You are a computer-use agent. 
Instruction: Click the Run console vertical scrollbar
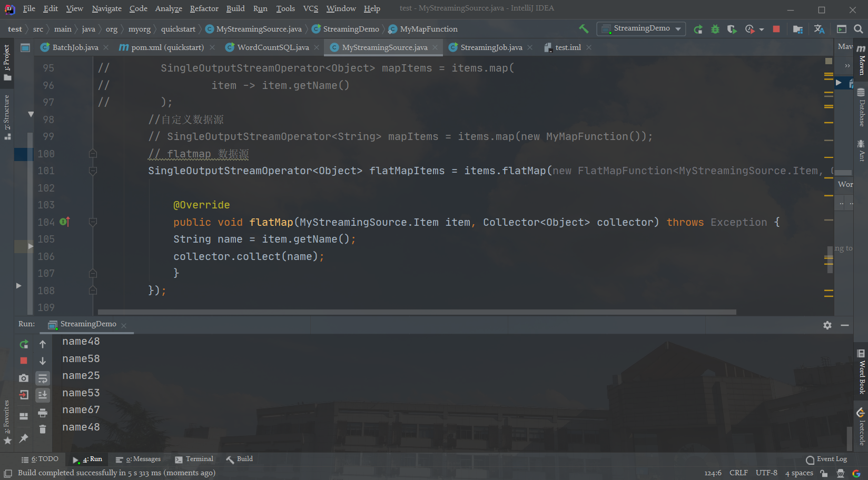pyautogui.click(x=849, y=438)
